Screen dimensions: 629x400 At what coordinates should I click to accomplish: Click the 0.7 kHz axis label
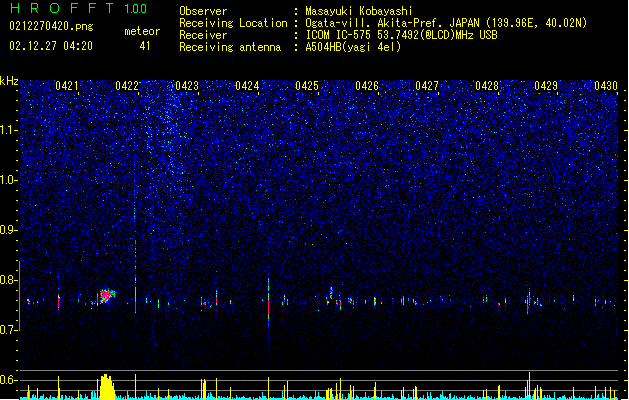tap(9, 330)
